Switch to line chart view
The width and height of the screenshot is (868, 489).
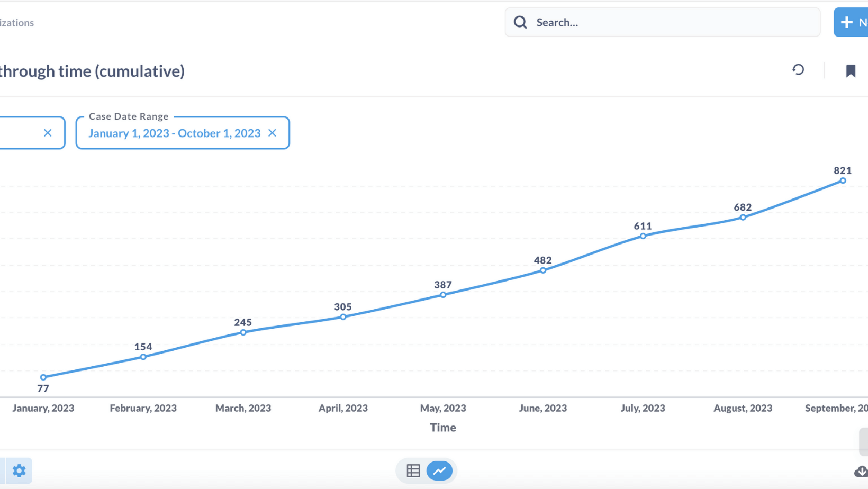(x=439, y=470)
